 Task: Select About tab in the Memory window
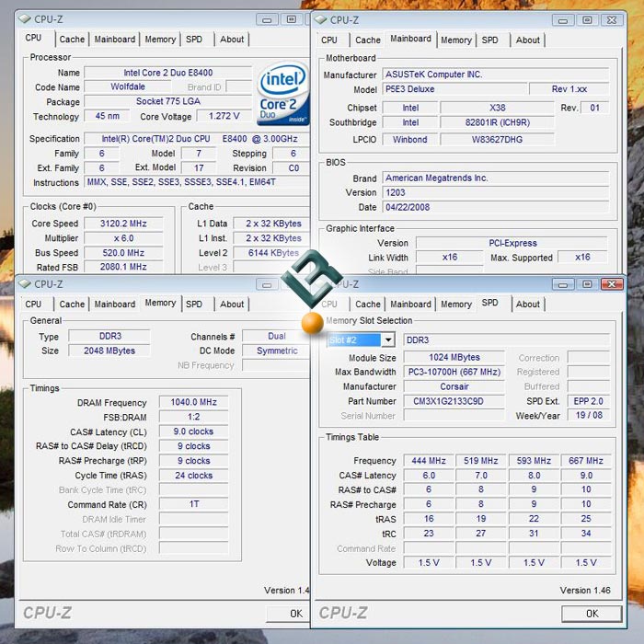click(x=232, y=304)
